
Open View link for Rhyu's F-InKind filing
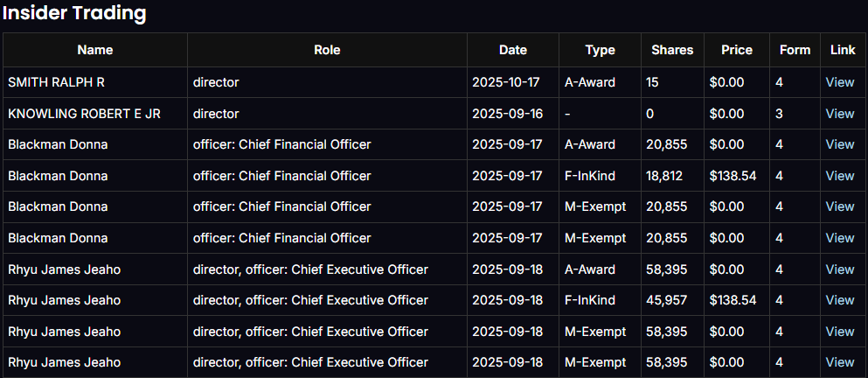[x=839, y=300]
